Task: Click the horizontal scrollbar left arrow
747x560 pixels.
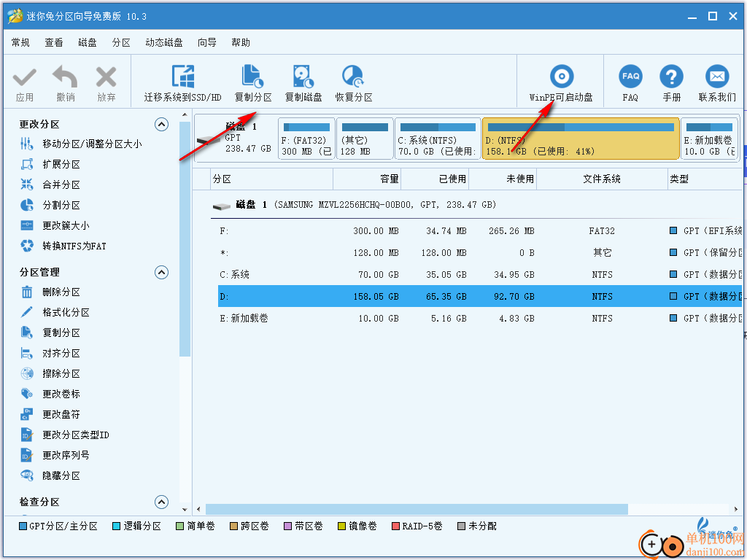Action: [x=198, y=510]
